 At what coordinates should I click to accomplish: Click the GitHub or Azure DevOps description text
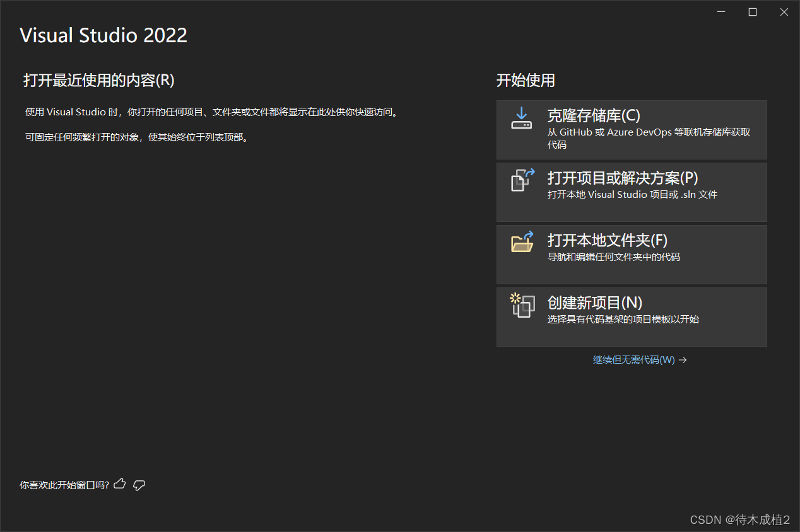pos(649,139)
